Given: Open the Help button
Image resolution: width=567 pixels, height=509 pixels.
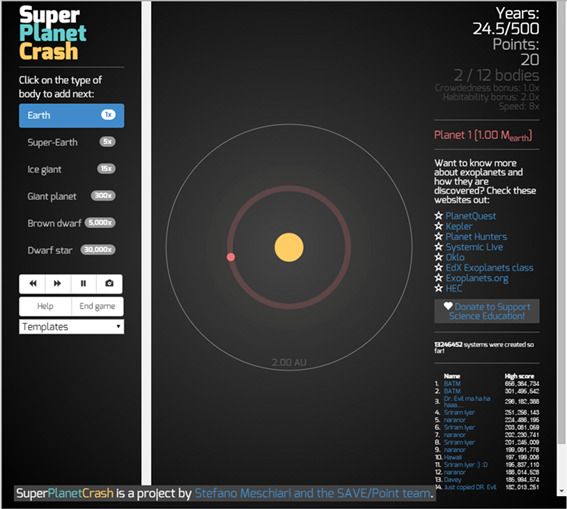Looking at the screenshot, I should pos(45,306).
